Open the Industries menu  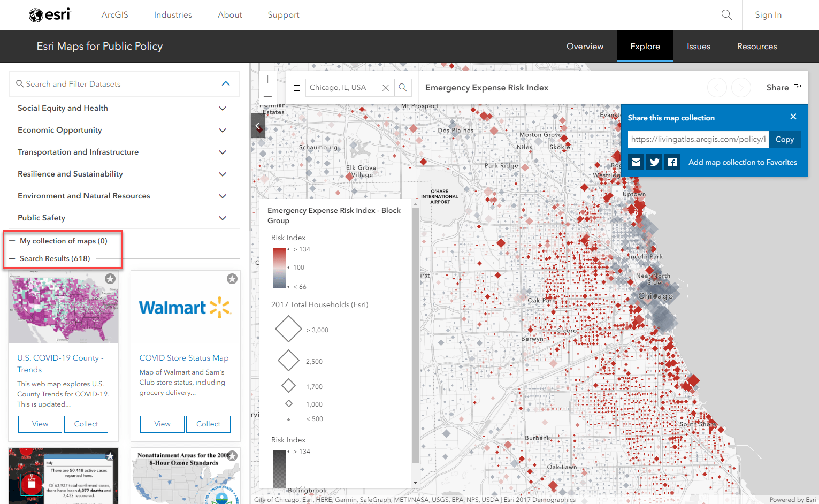173,15
